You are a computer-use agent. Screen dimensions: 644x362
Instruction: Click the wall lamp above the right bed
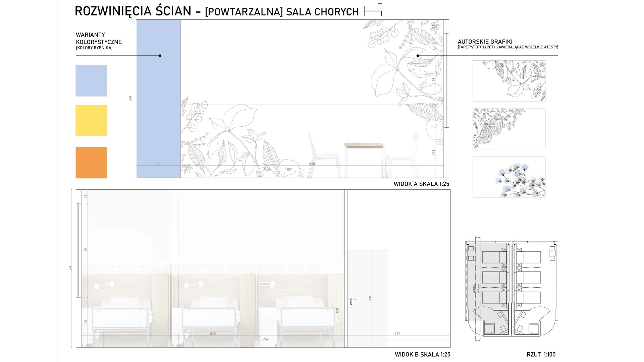(267, 285)
